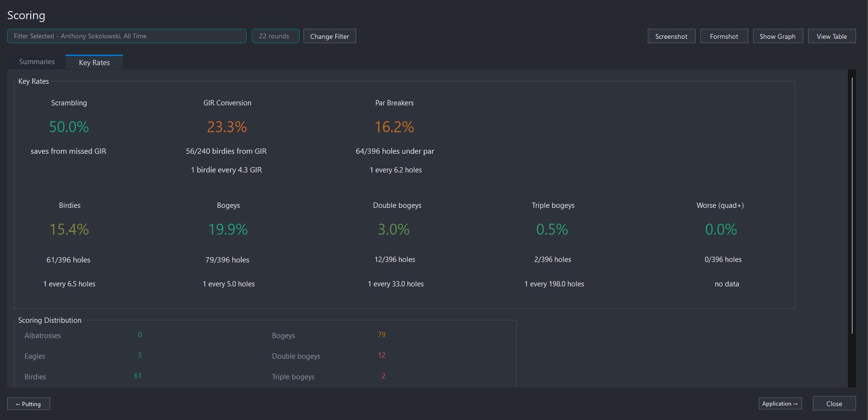Click the Change Filter button
Screen dimensions: 868x420
[x=329, y=36]
